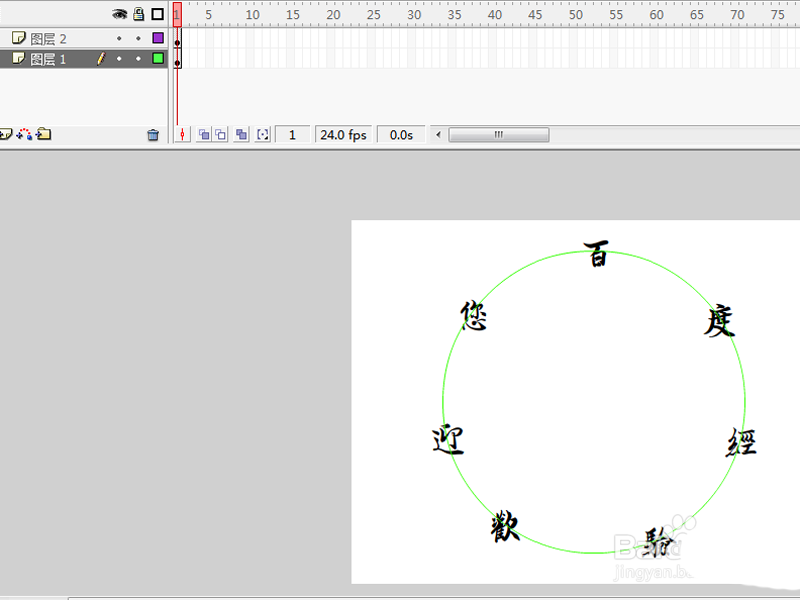Enable Onion Skin
800x600 pixels.
(x=204, y=135)
